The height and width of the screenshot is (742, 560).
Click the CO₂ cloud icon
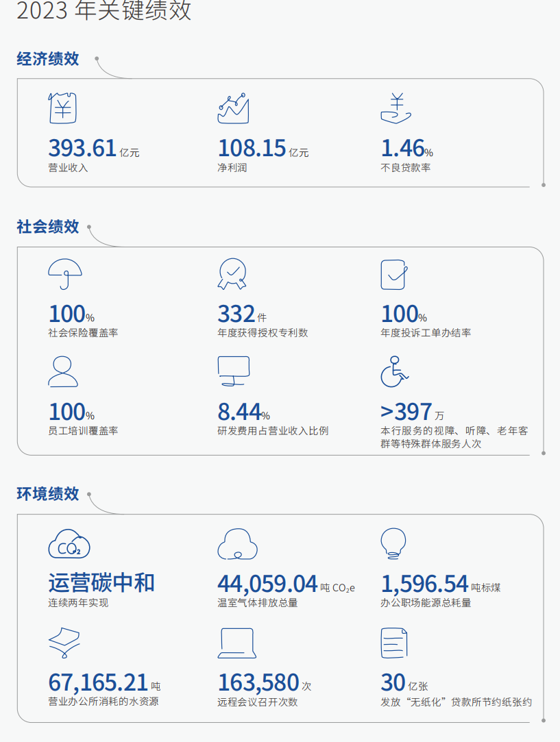click(x=69, y=545)
